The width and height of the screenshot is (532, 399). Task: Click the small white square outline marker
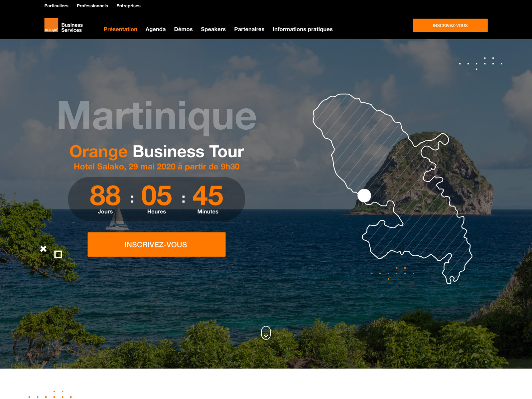[x=58, y=254]
